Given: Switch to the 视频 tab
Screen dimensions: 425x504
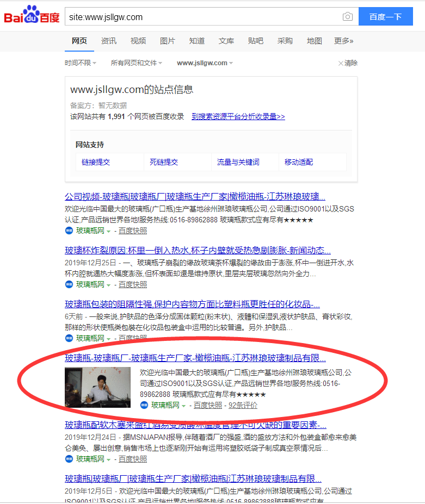Looking at the screenshot, I should click(x=138, y=41).
